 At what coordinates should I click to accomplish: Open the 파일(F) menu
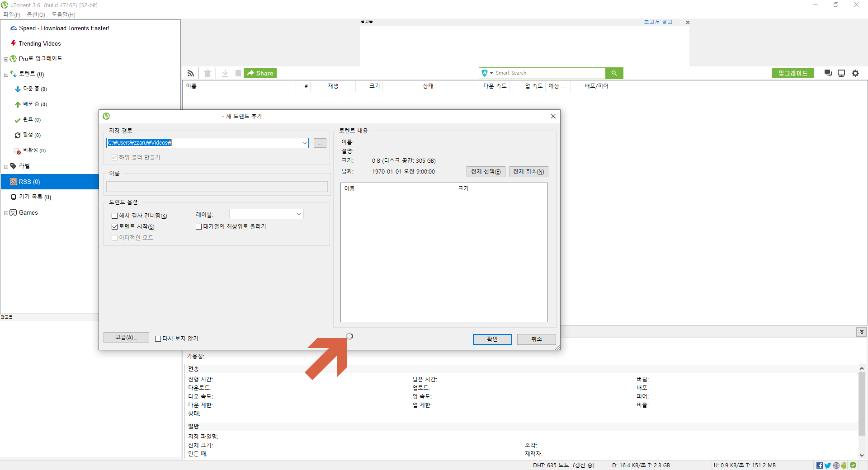(x=12, y=14)
